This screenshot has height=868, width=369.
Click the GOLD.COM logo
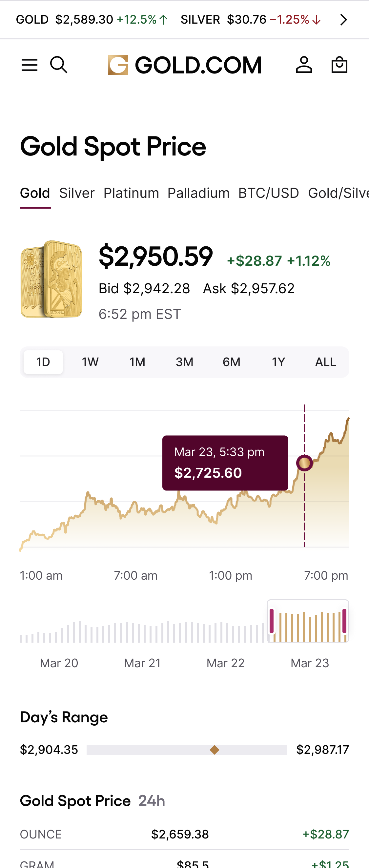185,65
